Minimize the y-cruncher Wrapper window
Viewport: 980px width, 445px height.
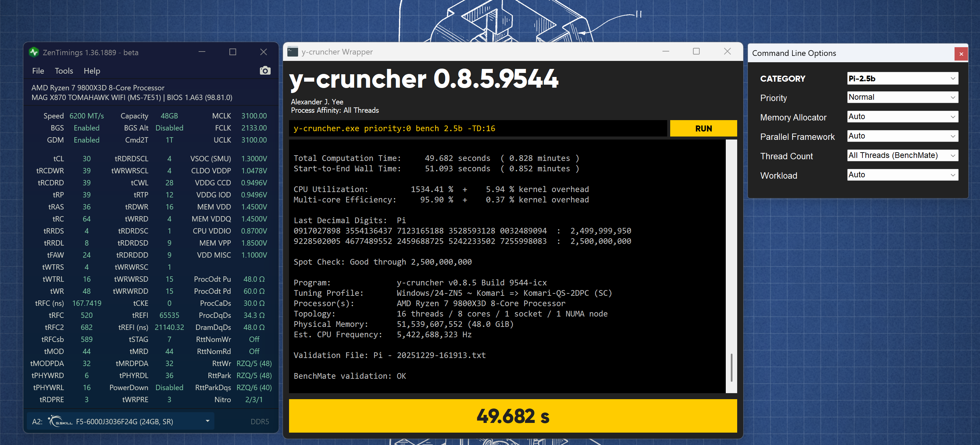click(666, 51)
